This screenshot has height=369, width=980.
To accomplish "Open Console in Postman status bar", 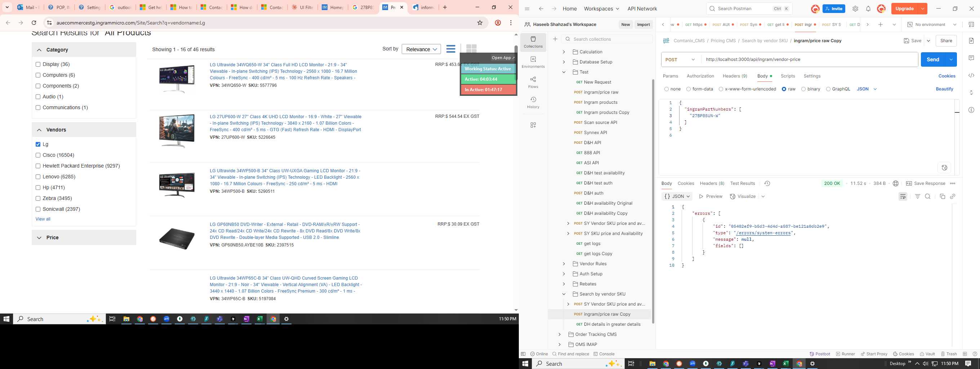I will coord(604,354).
